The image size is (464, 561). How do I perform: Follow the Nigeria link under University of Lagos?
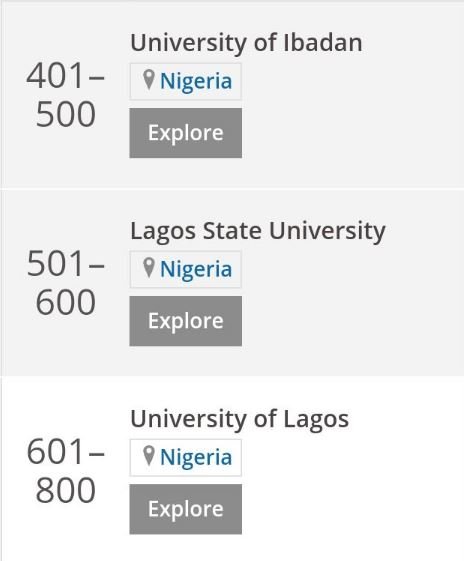(196, 458)
